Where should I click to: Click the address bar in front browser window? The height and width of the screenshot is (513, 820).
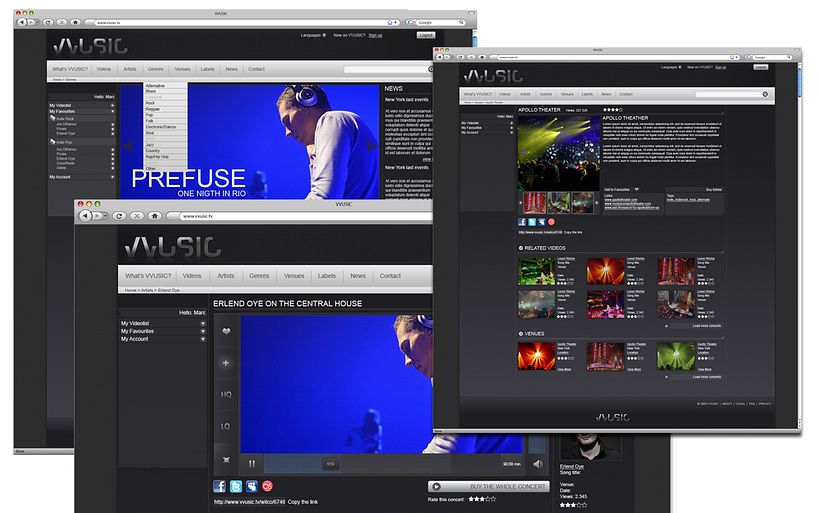(x=306, y=215)
